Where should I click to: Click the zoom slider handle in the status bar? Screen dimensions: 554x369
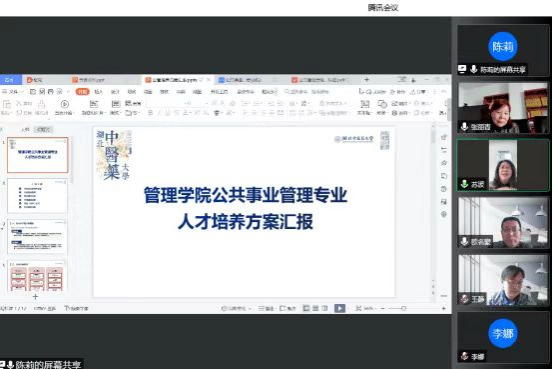click(403, 309)
